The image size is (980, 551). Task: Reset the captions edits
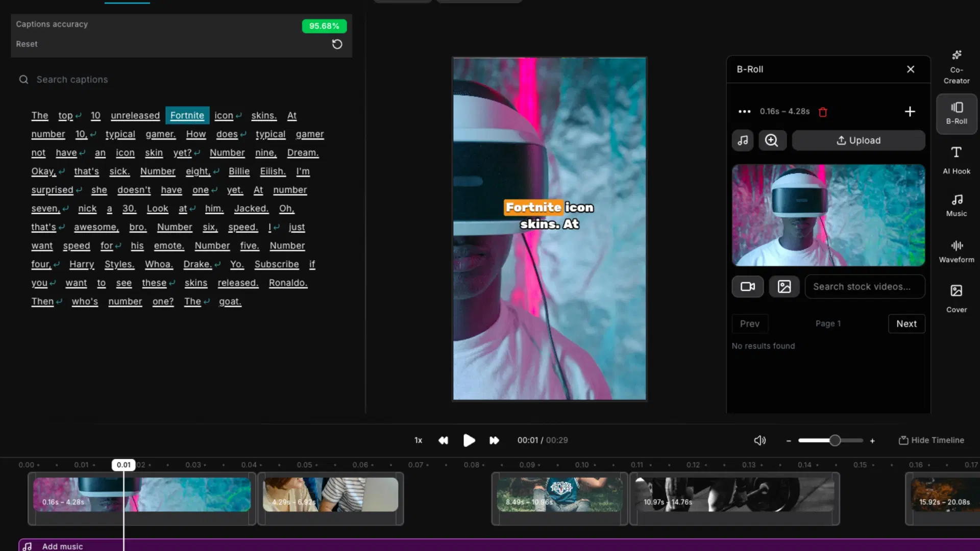tap(337, 44)
